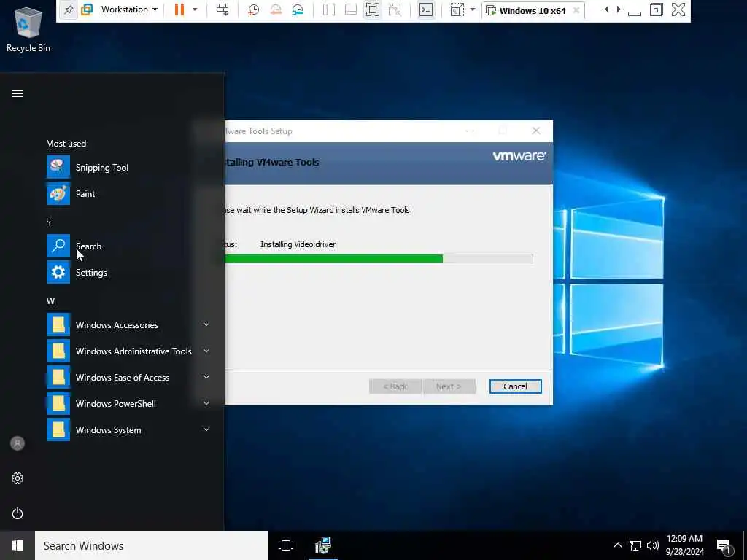This screenshot has height=560, width=747.
Task: Click the Back button in setup wizard
Action: pyautogui.click(x=395, y=386)
